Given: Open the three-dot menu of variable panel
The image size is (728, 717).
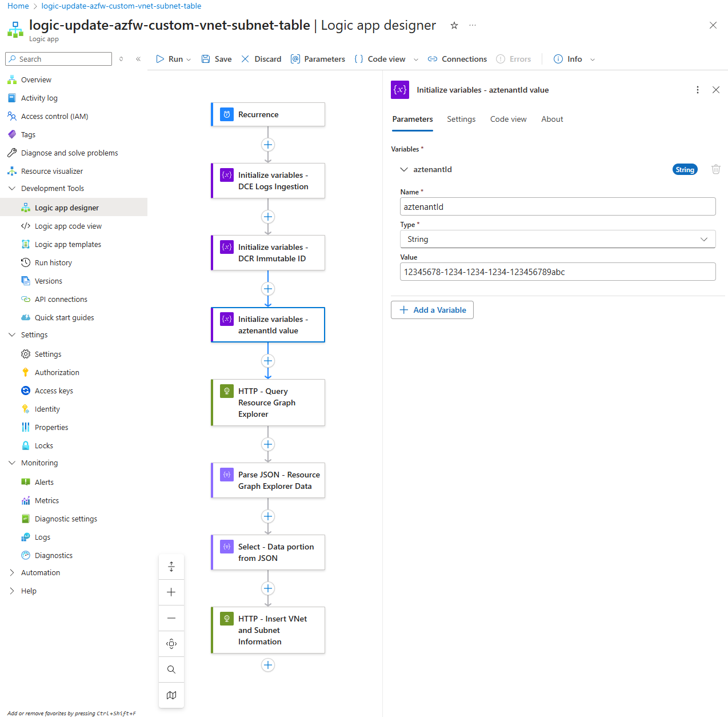Looking at the screenshot, I should click(x=697, y=90).
